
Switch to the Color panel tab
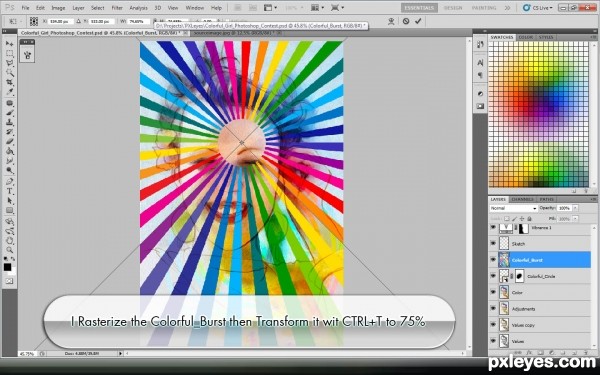[526, 37]
